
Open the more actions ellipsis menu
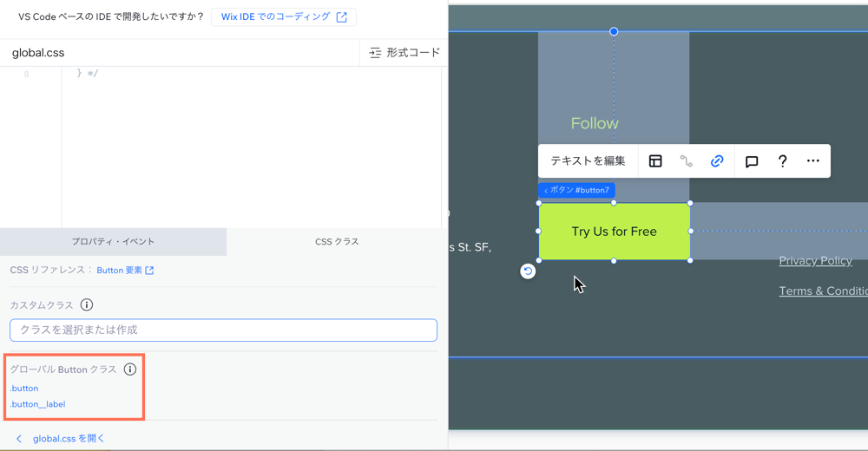(812, 161)
